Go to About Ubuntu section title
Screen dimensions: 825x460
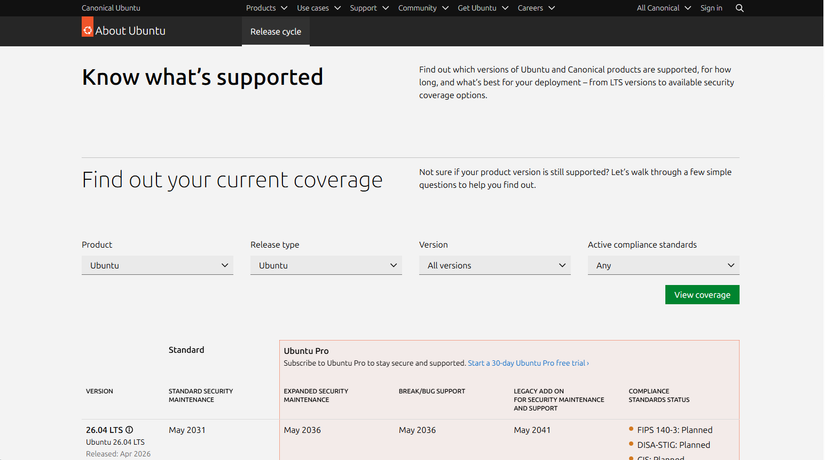coord(130,31)
